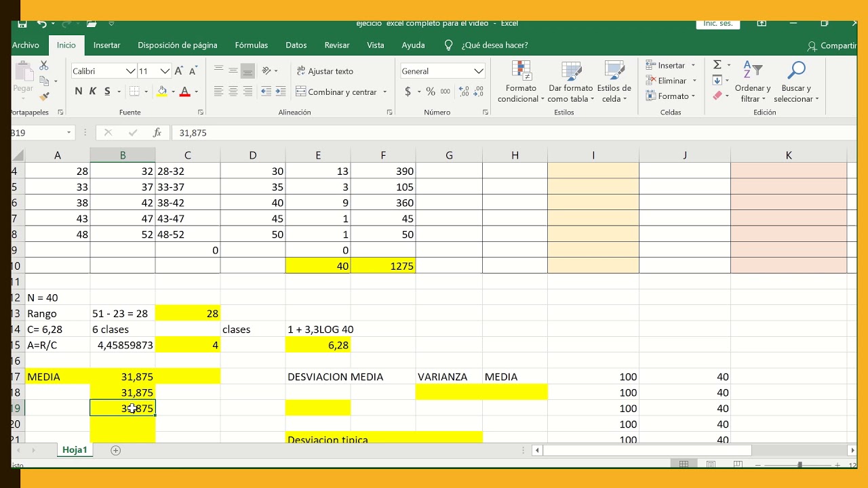Align cell text left
This screenshot has height=488, width=868.
(x=218, y=91)
